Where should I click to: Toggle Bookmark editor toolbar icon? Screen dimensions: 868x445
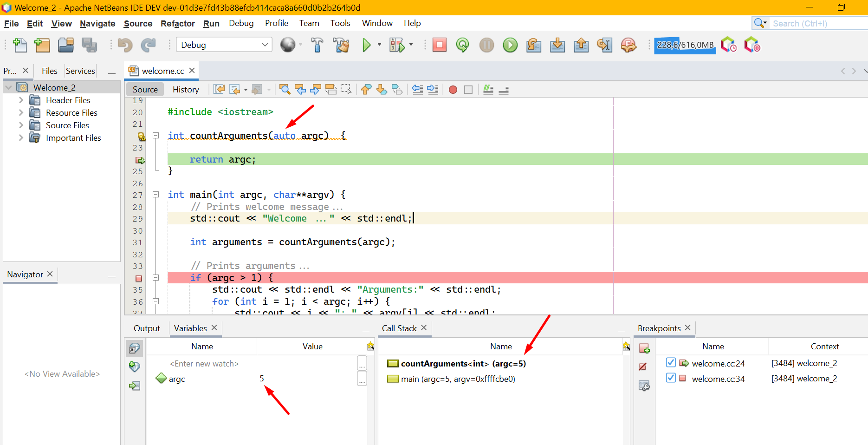tap(397, 90)
